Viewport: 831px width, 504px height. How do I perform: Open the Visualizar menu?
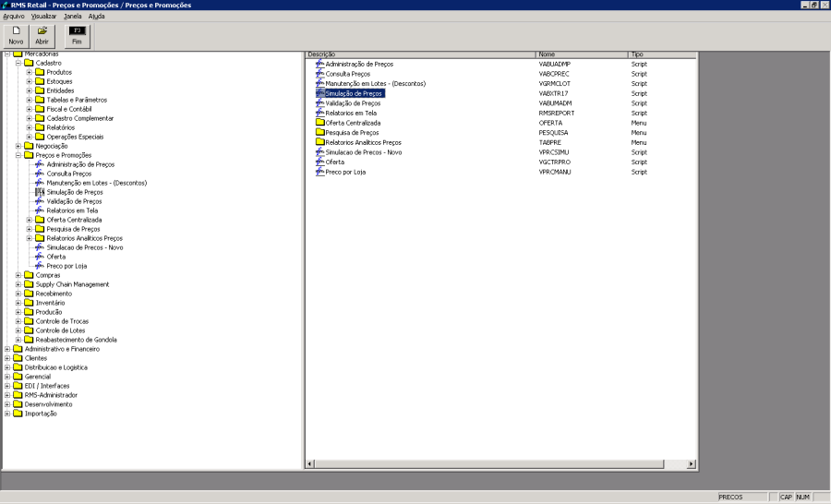[x=43, y=17]
